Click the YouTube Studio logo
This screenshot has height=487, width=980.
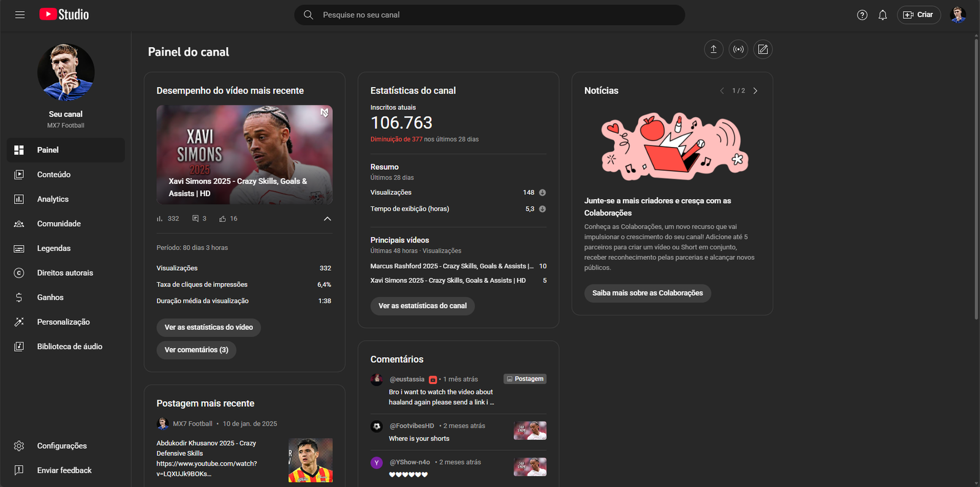[64, 15]
